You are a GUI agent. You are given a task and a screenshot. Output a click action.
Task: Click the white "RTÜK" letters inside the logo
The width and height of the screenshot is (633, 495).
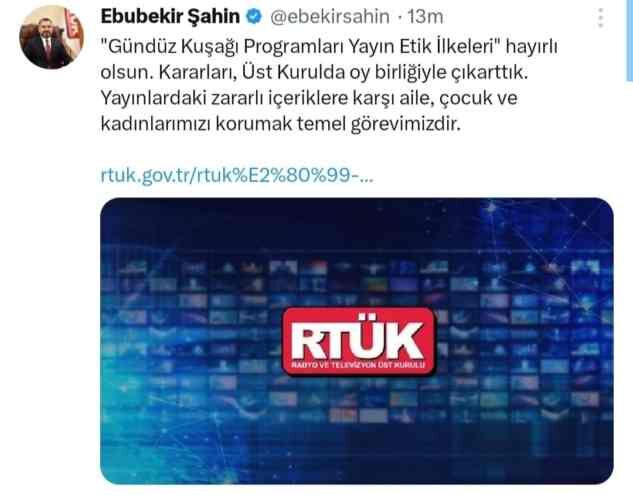358,340
